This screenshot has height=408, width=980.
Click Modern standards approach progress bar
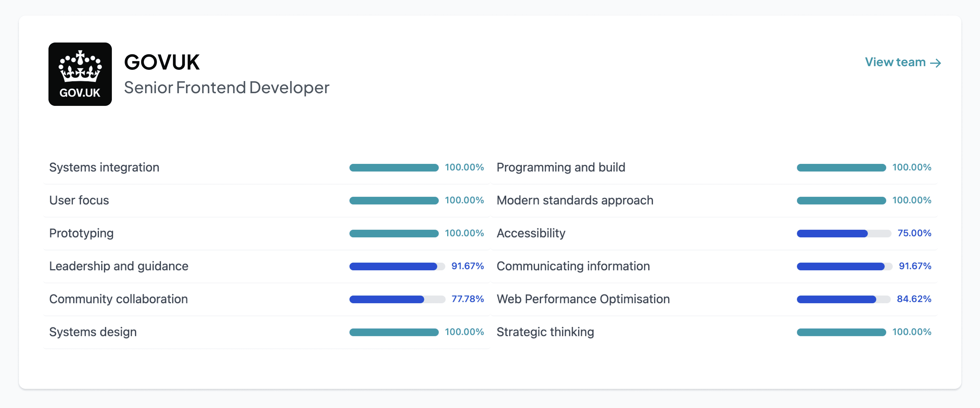click(841, 200)
